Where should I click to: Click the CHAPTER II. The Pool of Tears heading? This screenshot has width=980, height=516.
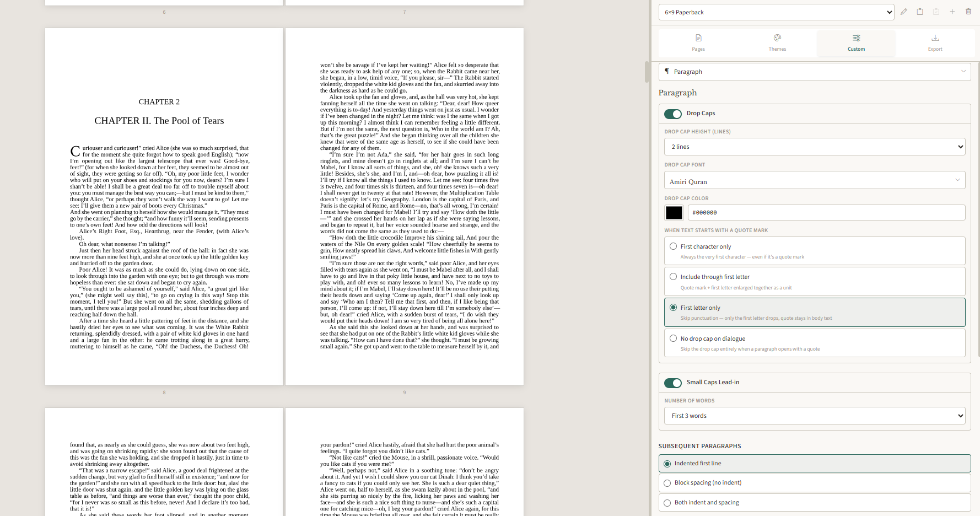[159, 121]
